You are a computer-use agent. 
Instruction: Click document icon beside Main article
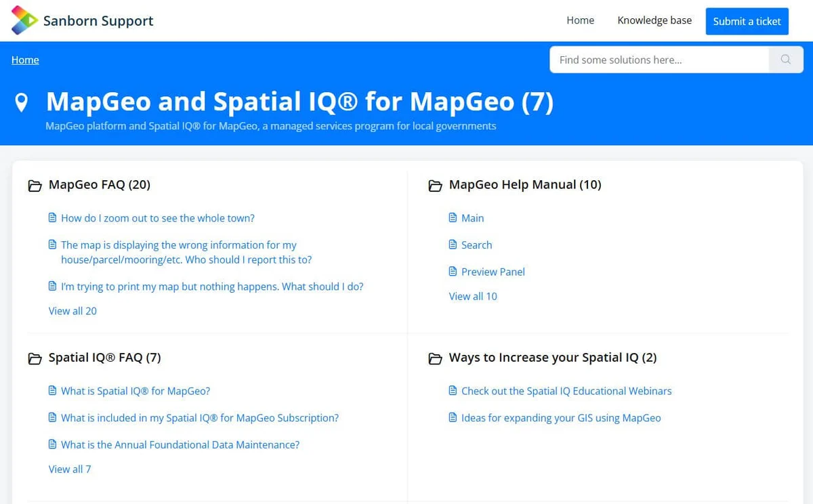[x=453, y=217]
